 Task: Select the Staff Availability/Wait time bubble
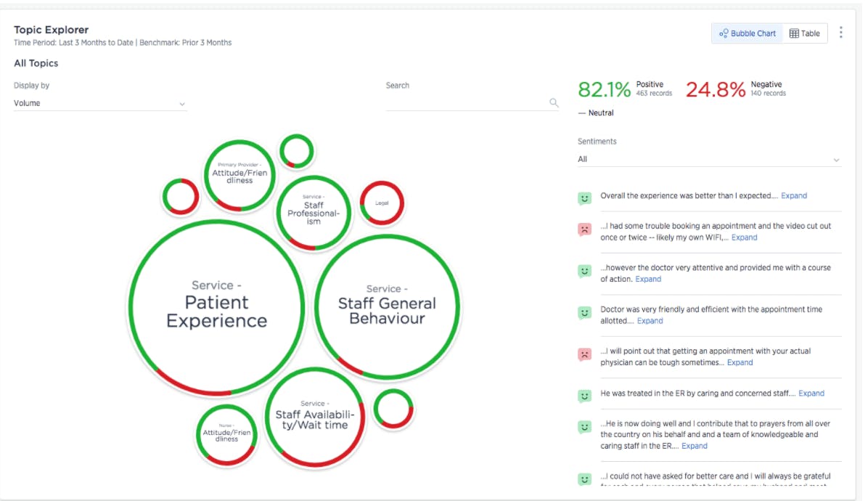point(314,417)
